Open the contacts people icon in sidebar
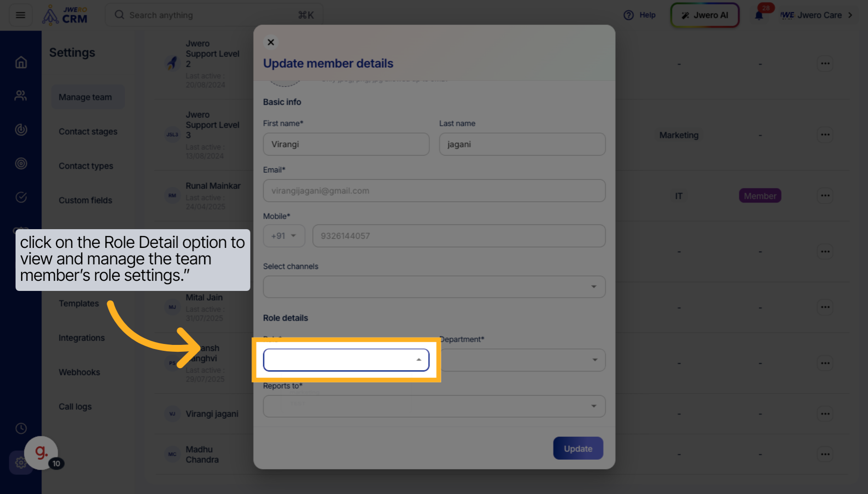 click(x=21, y=96)
